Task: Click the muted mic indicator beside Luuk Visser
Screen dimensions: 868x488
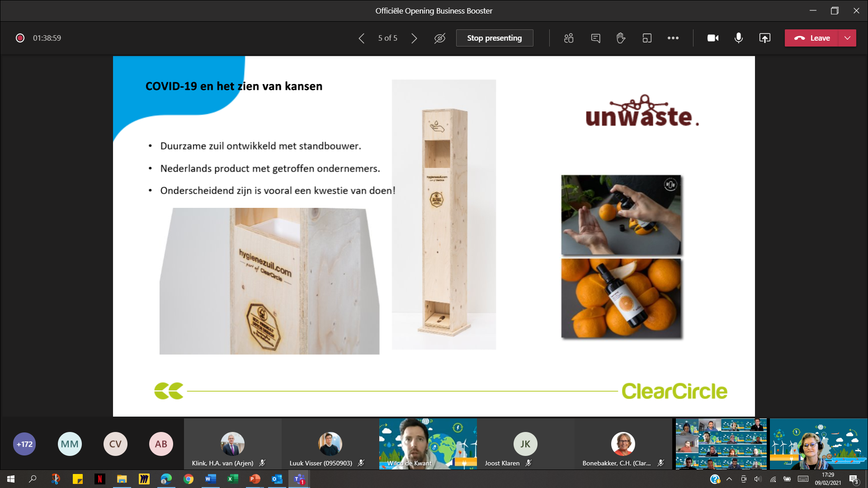Action: (361, 463)
